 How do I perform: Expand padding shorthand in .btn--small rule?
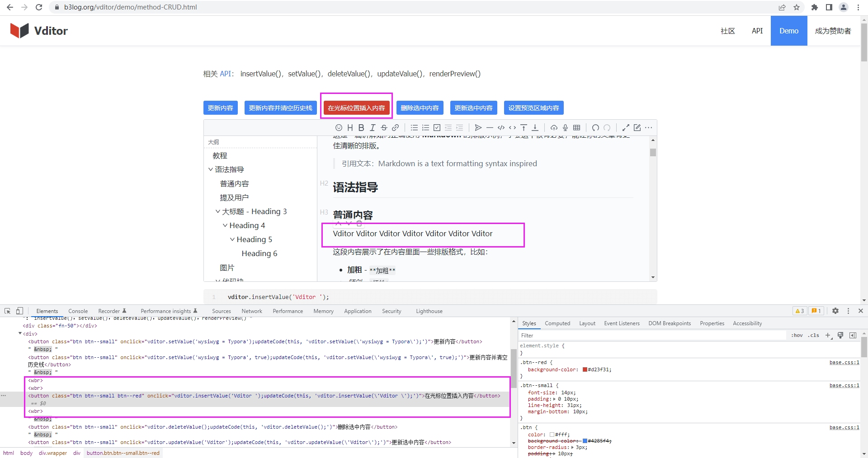[554, 399]
